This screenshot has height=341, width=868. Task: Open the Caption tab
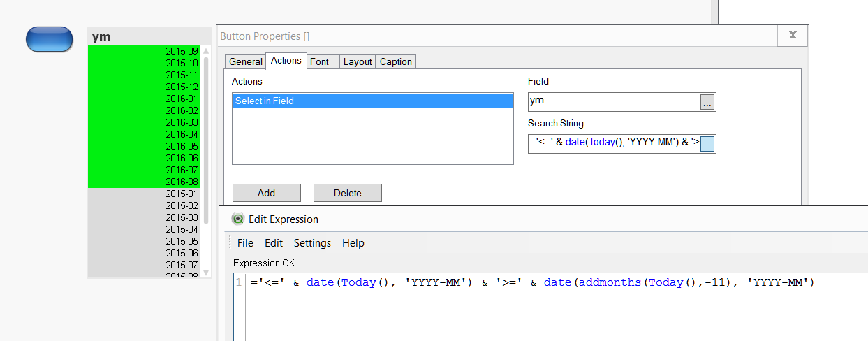[396, 61]
